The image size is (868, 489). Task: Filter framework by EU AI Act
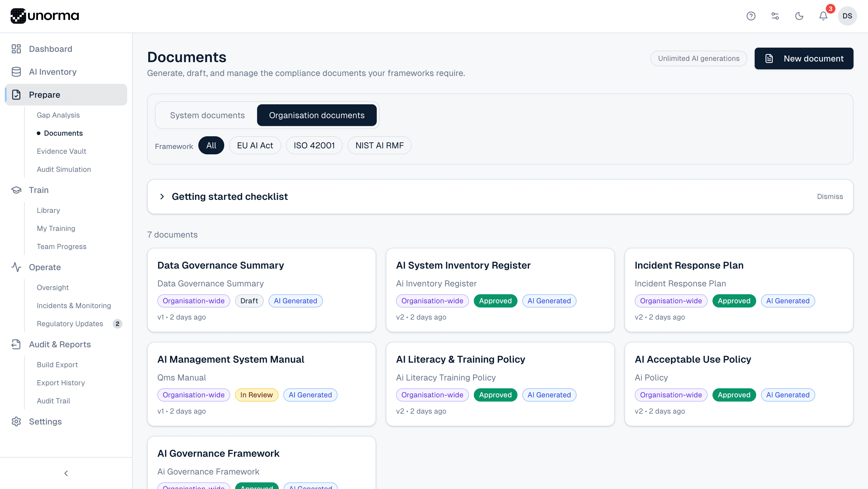255,146
